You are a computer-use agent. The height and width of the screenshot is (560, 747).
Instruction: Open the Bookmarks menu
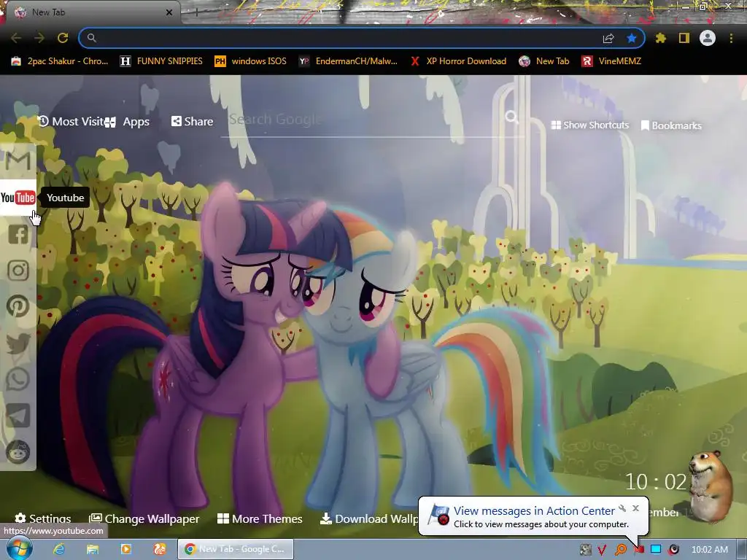[671, 125]
